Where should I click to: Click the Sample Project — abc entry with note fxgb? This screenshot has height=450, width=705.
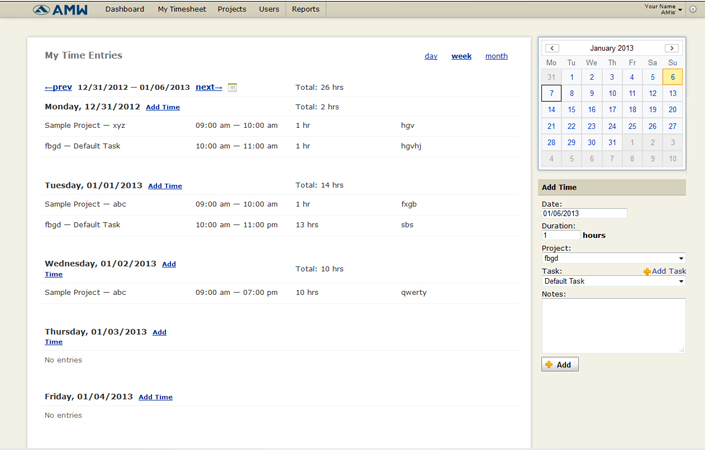[x=279, y=204]
